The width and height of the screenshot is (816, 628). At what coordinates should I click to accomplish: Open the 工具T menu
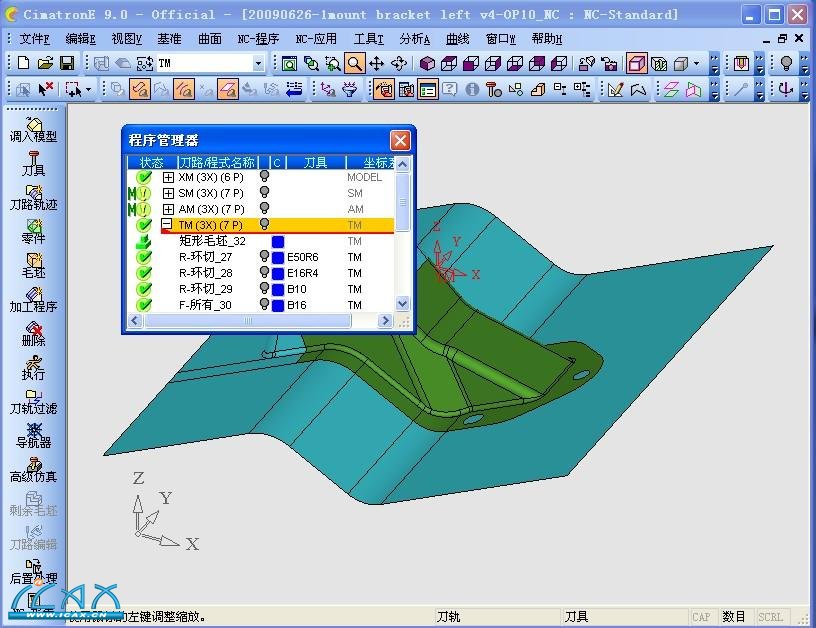pyautogui.click(x=368, y=39)
